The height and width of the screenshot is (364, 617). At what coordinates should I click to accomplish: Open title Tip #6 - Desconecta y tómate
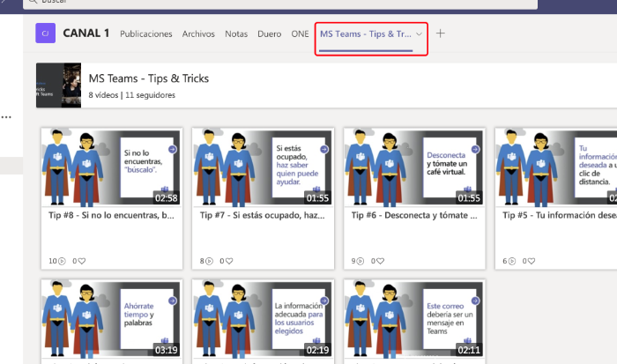pyautogui.click(x=414, y=215)
